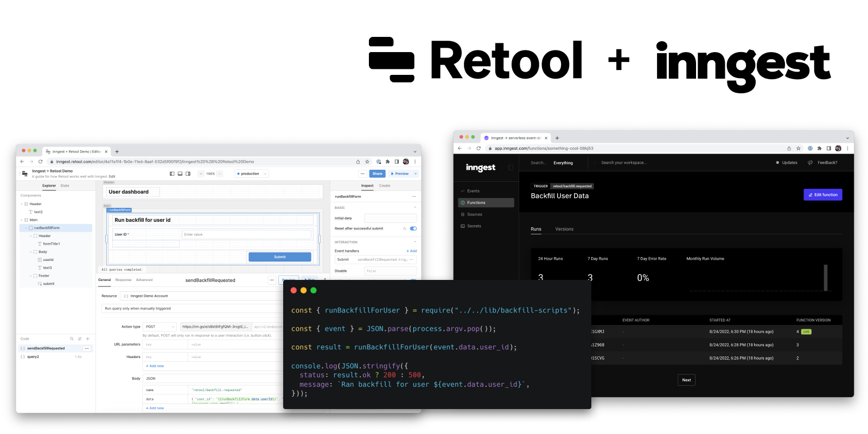Collapse the Main component tree node
The height and width of the screenshot is (434, 868).
(x=22, y=220)
